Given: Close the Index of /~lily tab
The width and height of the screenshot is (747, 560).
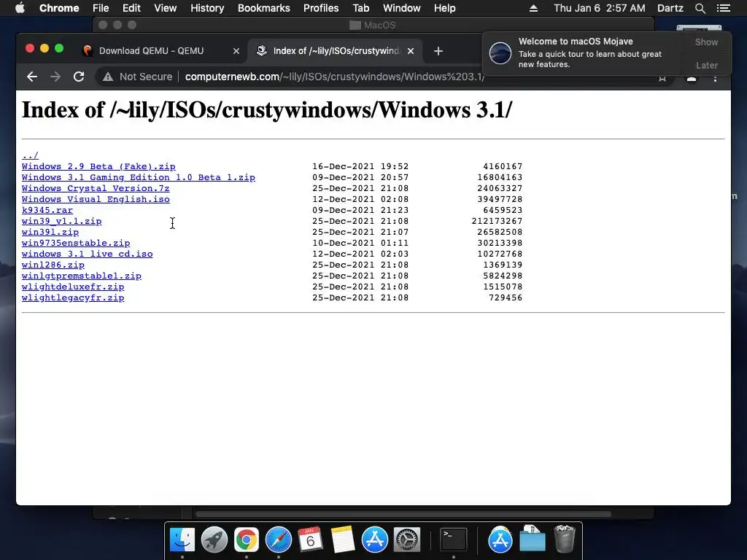Looking at the screenshot, I should click(411, 51).
